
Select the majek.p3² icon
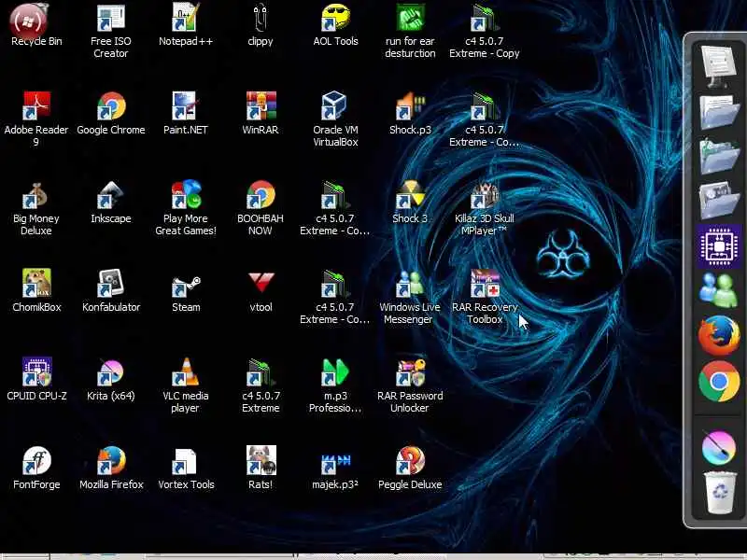click(335, 464)
